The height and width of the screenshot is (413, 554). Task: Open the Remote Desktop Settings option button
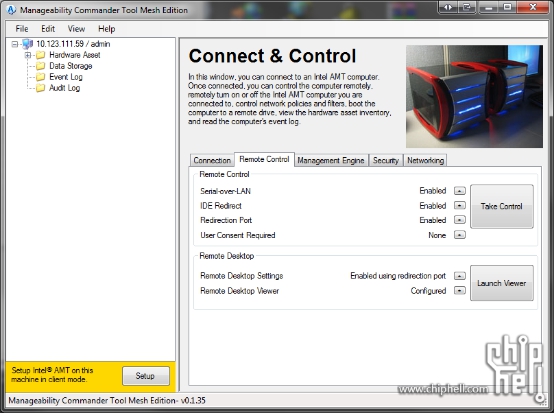click(460, 276)
